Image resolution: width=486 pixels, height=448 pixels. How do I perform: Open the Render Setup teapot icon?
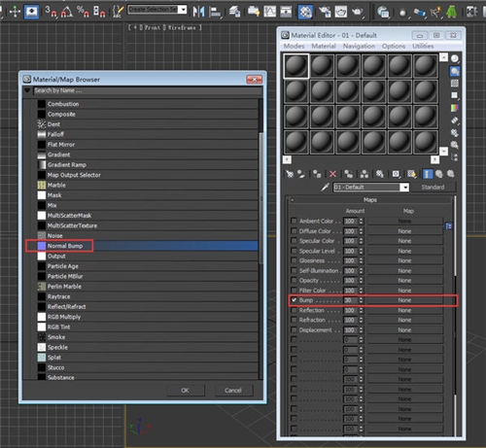[324, 12]
